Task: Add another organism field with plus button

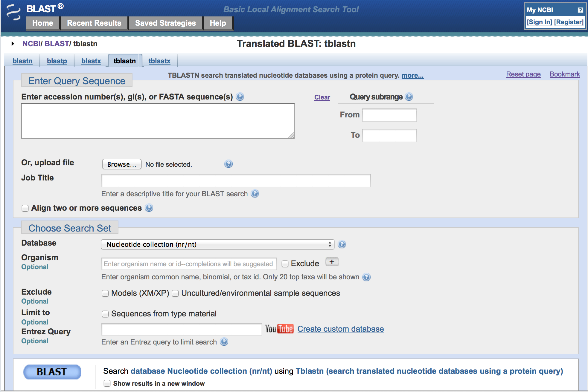Action: [332, 262]
